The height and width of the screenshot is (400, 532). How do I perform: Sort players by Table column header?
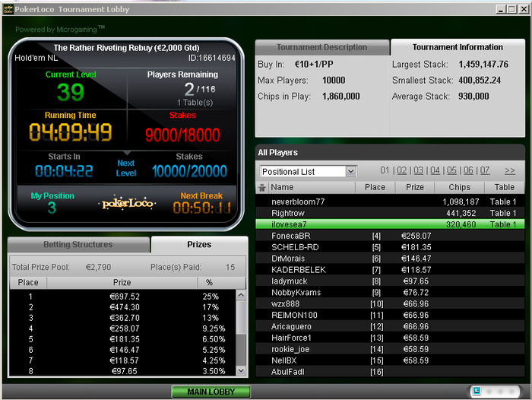point(504,187)
